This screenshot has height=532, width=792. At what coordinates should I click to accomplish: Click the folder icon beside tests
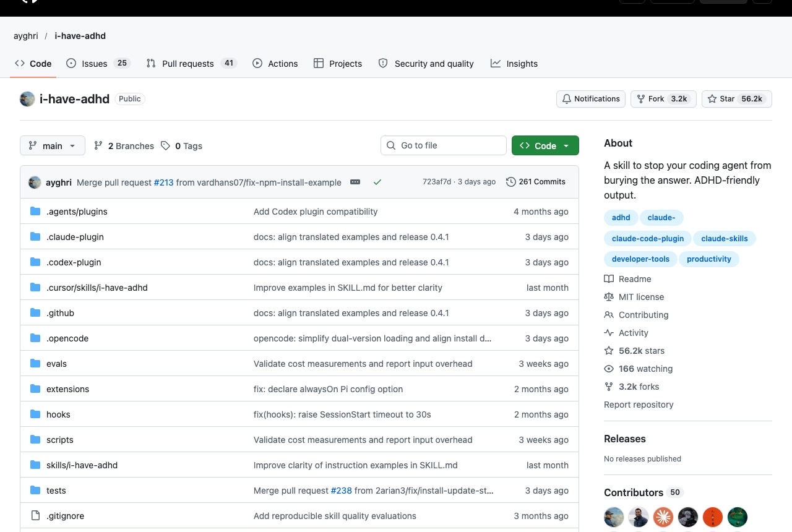(x=35, y=491)
